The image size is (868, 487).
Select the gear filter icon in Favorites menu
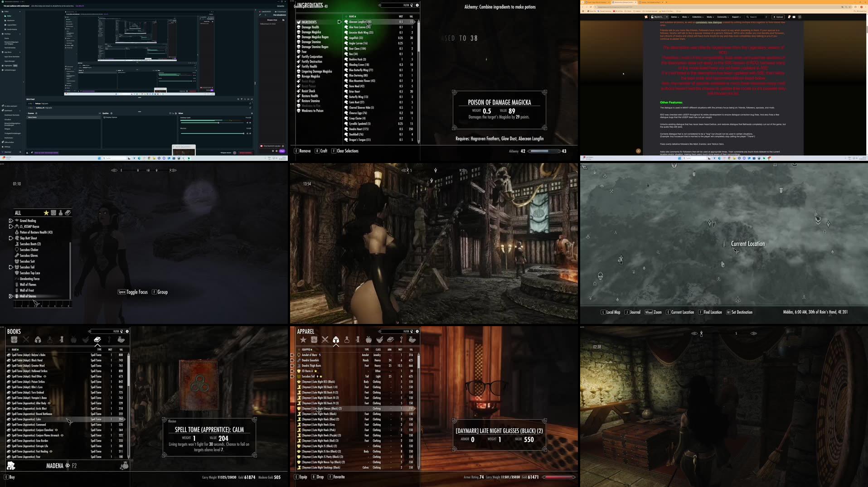click(x=53, y=213)
